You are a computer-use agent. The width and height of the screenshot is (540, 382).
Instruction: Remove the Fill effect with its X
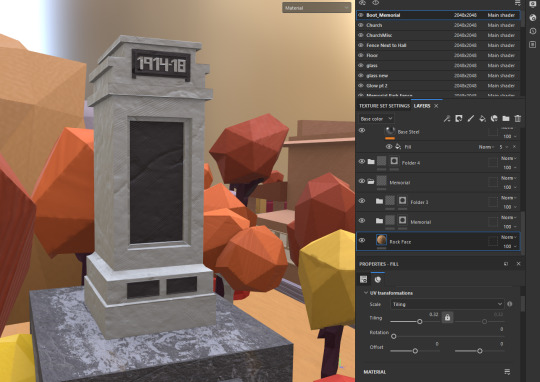coord(514,147)
